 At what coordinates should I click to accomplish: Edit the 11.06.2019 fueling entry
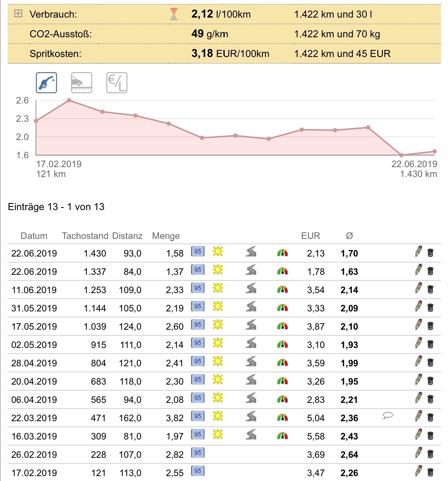point(418,289)
